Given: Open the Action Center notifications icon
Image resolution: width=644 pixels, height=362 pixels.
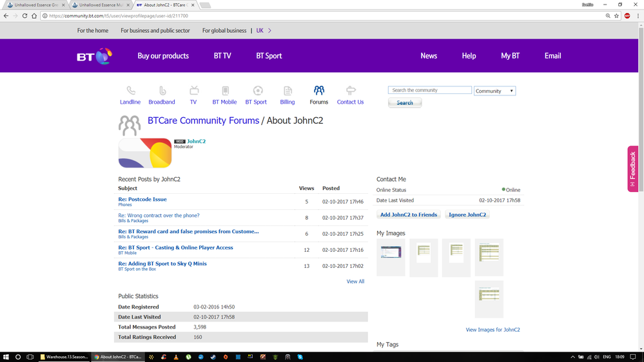Looking at the screenshot, I should pos(633,357).
